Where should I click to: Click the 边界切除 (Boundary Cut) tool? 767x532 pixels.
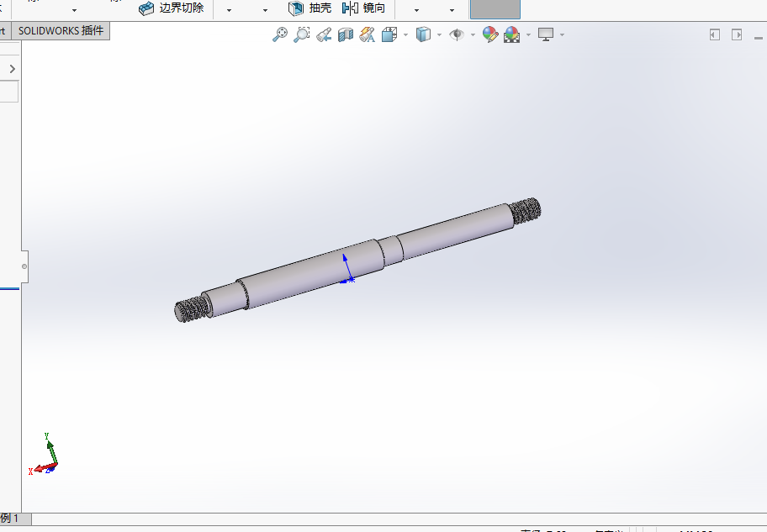[172, 8]
